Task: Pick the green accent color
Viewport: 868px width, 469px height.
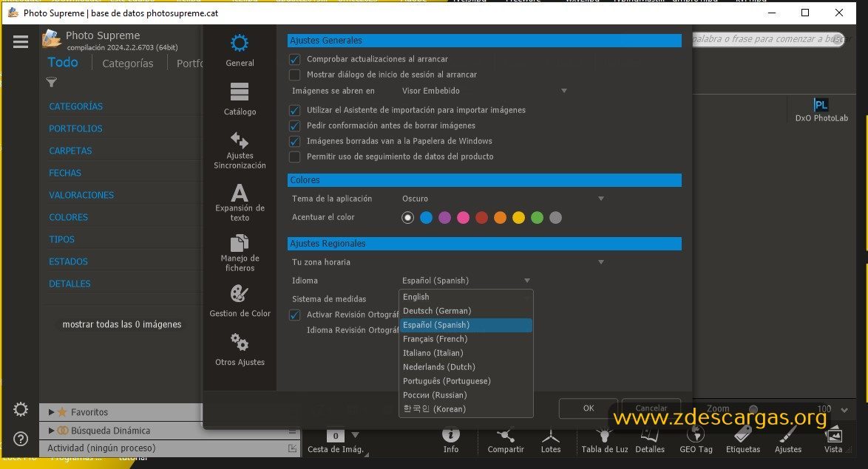Action: click(537, 217)
